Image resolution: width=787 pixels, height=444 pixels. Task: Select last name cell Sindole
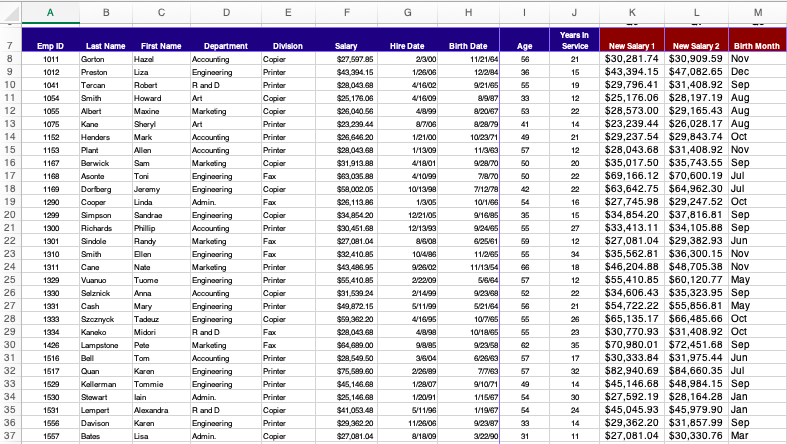(106, 241)
